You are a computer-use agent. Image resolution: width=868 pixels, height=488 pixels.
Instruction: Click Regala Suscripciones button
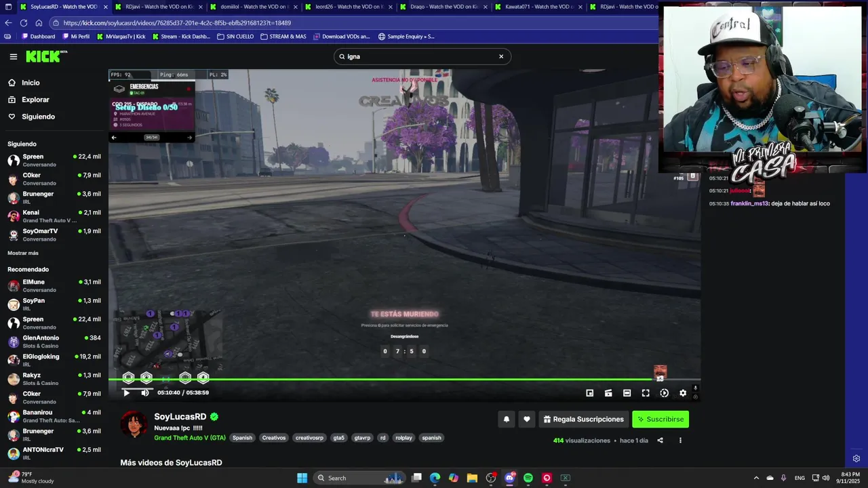point(583,420)
